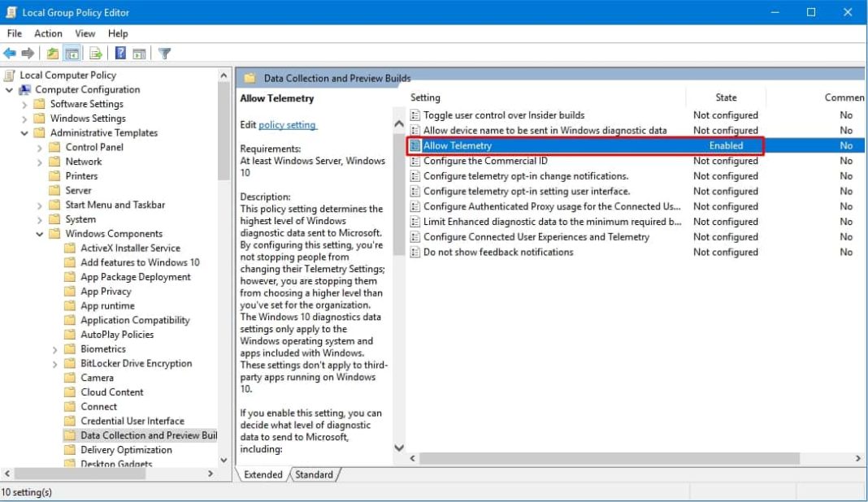Image resolution: width=868 pixels, height=502 pixels.
Task: Switch to the Standard tab
Action: pyautogui.click(x=314, y=474)
